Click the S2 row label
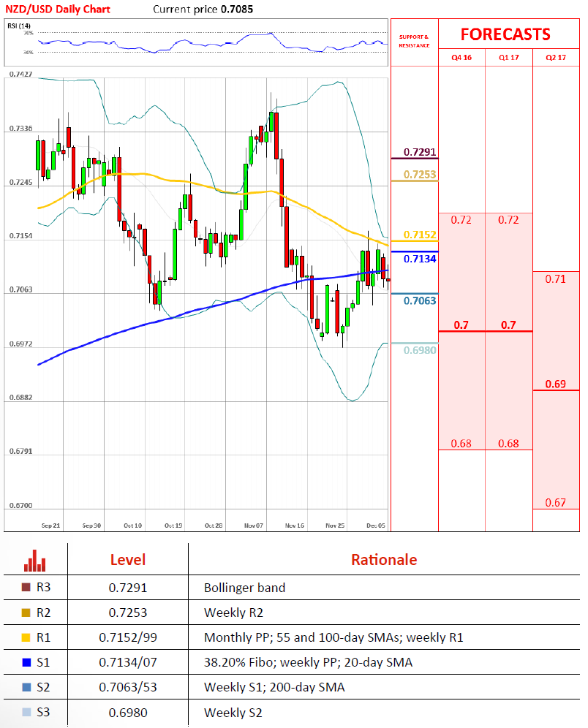 pos(43,687)
